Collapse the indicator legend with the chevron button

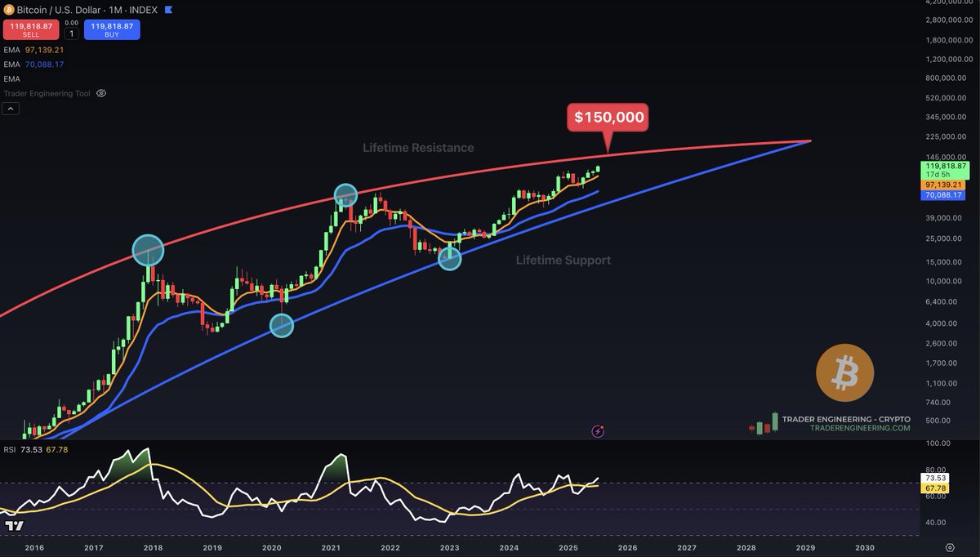(11, 109)
